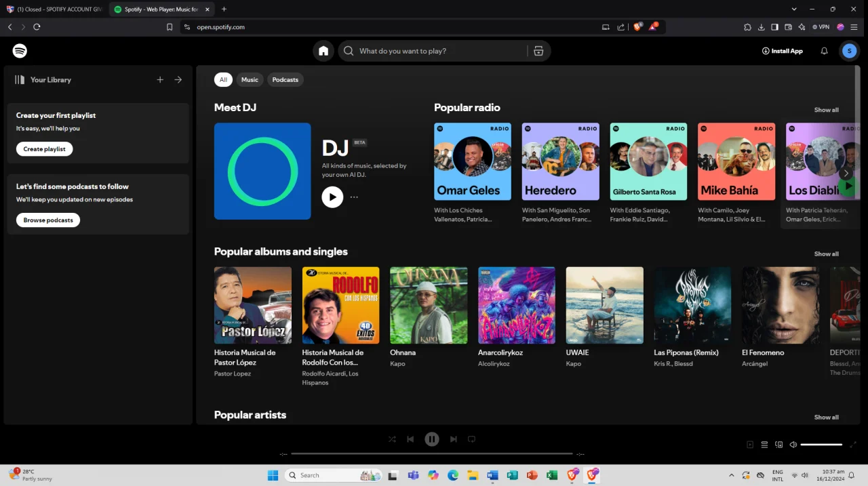Click the playback progress bar
Image resolution: width=868 pixels, height=486 pixels.
pos(432,453)
